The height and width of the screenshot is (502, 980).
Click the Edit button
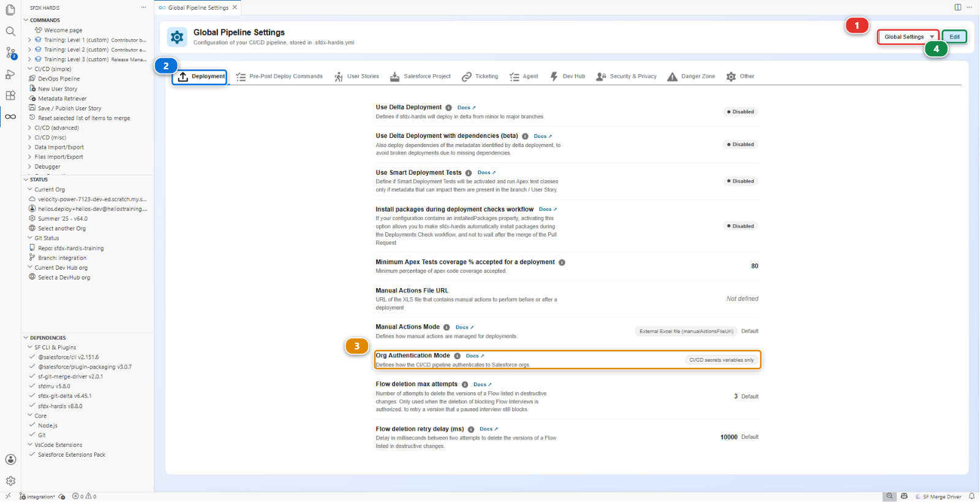(954, 37)
